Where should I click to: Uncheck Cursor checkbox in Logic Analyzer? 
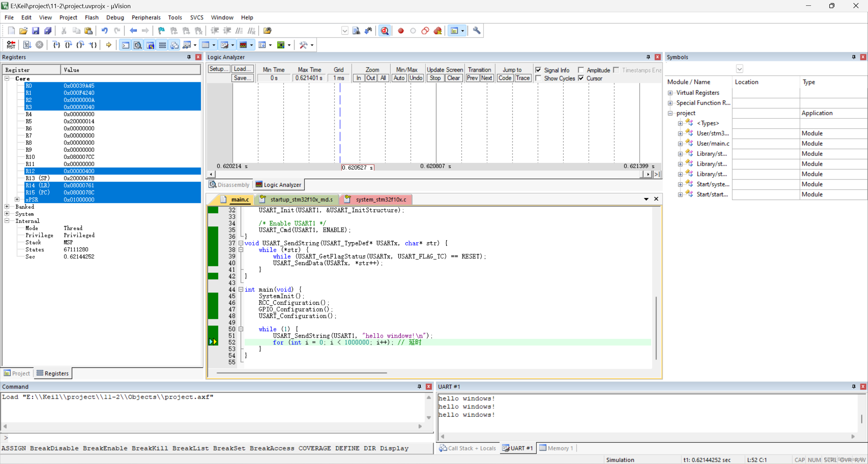581,78
